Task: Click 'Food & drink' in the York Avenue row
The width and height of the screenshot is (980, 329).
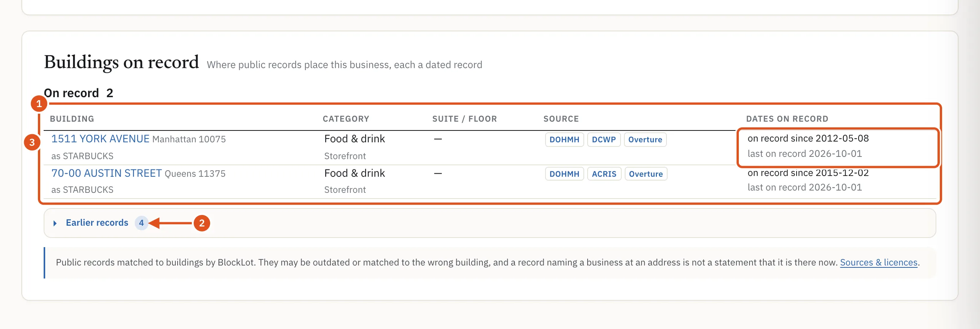Action: (x=354, y=139)
